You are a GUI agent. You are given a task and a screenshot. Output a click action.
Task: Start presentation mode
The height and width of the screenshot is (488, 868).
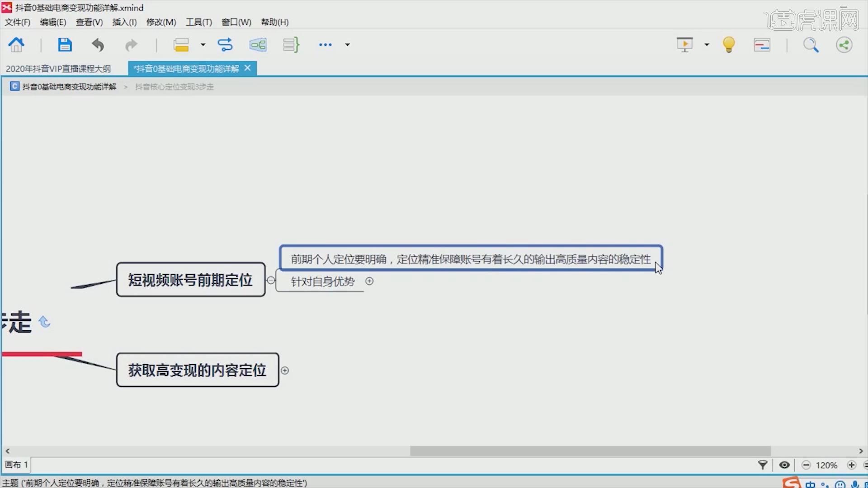684,45
